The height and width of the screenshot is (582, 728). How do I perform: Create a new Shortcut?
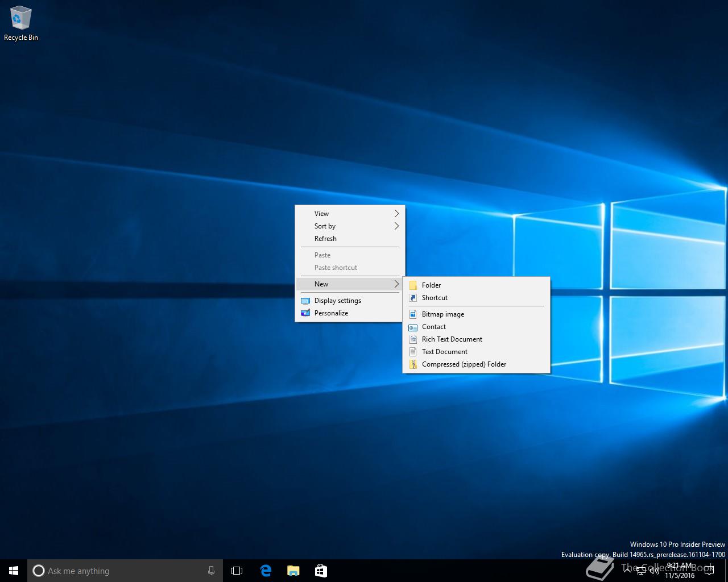[x=476, y=298]
